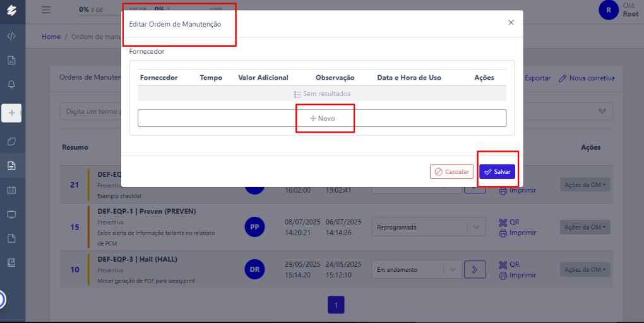Add a new Fornecedor with the Novo button

point(322,118)
